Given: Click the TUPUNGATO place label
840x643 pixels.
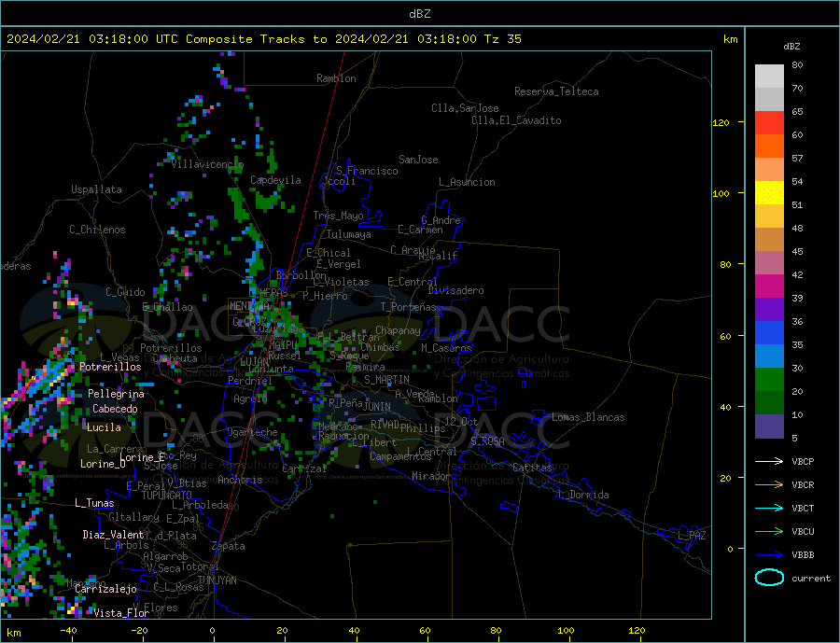Looking at the screenshot, I should pos(167,496).
